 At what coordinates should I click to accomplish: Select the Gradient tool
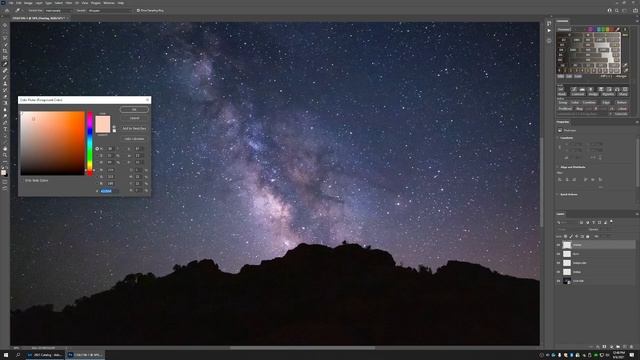[5, 103]
